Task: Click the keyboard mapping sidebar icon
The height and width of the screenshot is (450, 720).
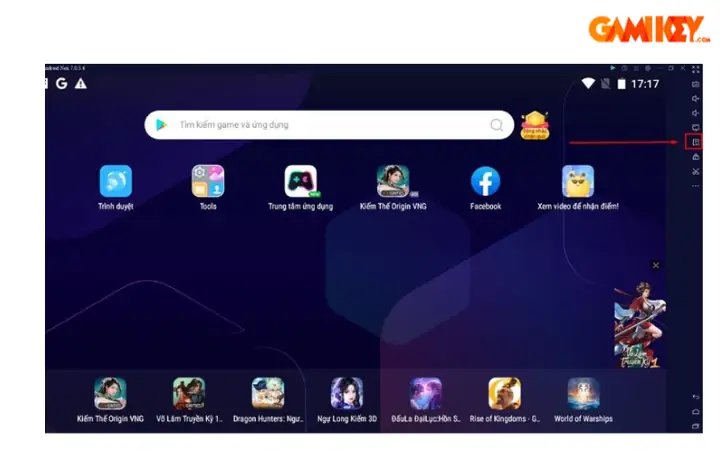Action: click(x=696, y=84)
